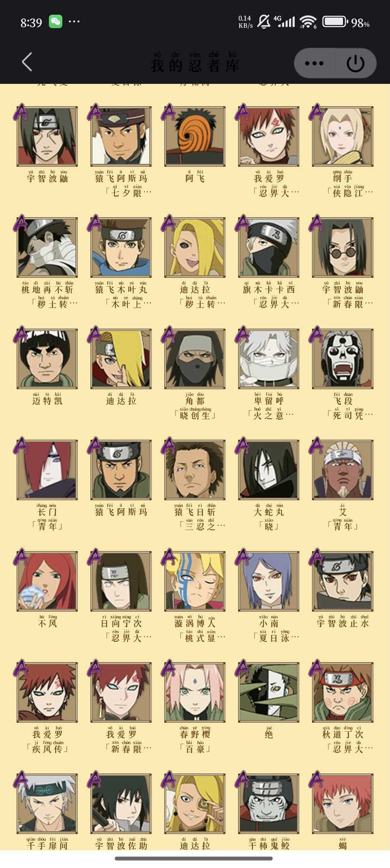Screen dimensions: 390x868
Task: Open 迈特凯 ninja card
Action: pyautogui.click(x=47, y=359)
